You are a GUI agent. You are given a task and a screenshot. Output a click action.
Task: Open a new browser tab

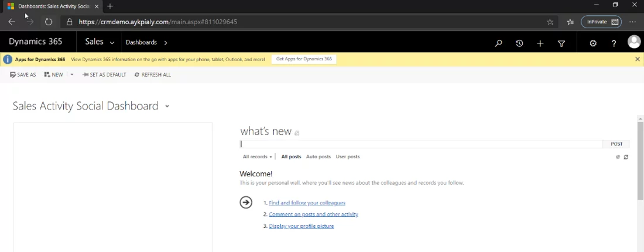tap(109, 6)
